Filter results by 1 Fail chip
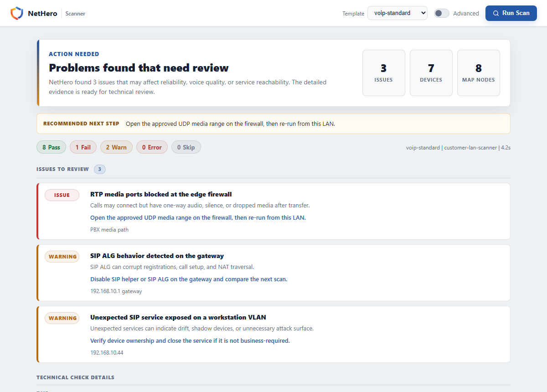This screenshot has height=392, width=547. 83,147
